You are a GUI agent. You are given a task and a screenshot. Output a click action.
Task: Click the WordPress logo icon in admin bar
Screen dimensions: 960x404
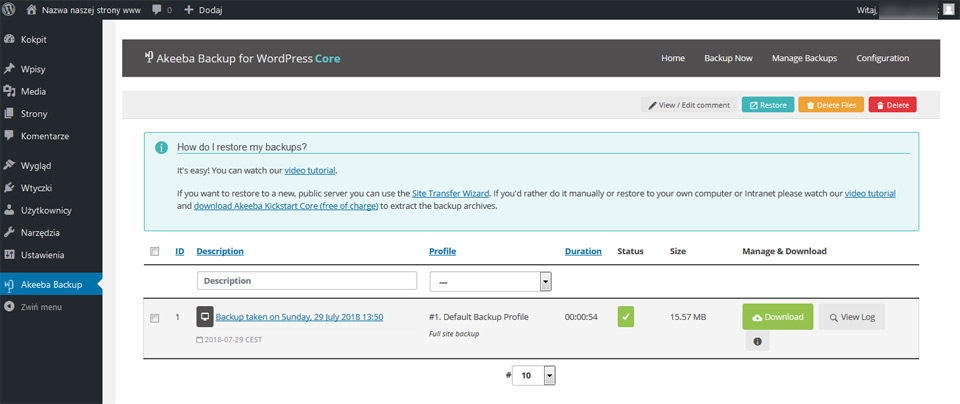(x=9, y=9)
